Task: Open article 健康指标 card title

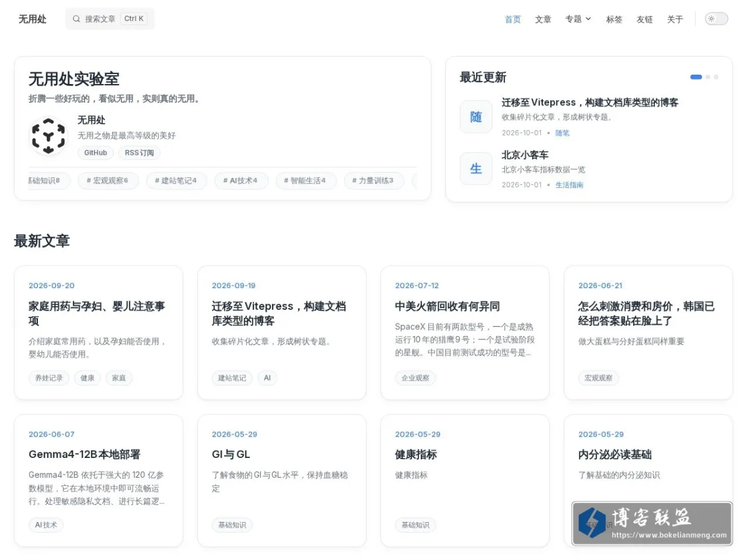Action: (x=416, y=454)
